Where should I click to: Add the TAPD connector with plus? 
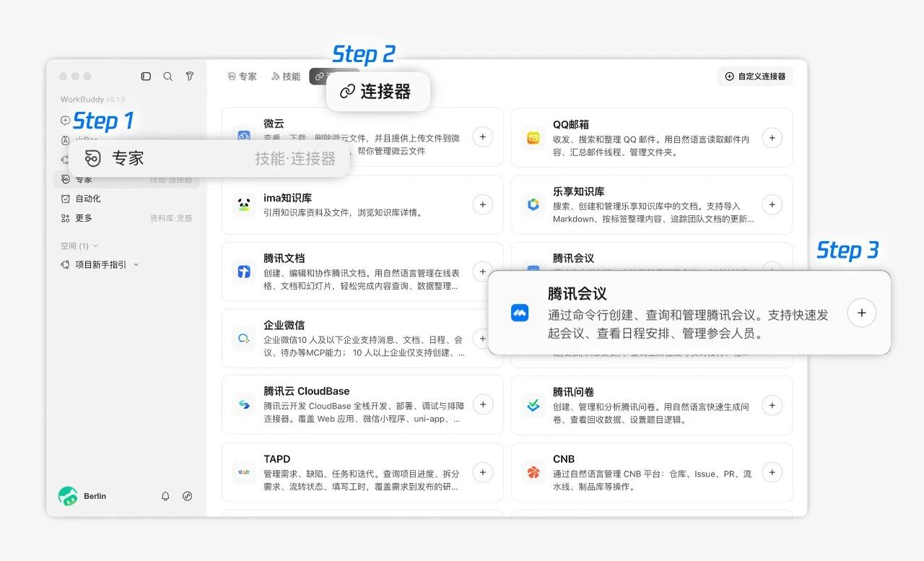483,472
